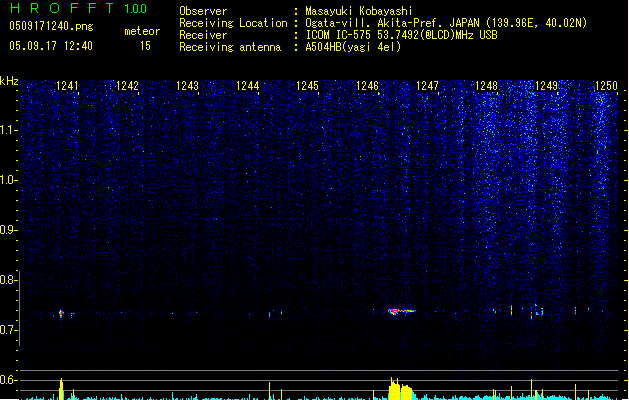Screen dimensions: 629x400
Task: Click the 1241 time marker
Action: (67, 86)
